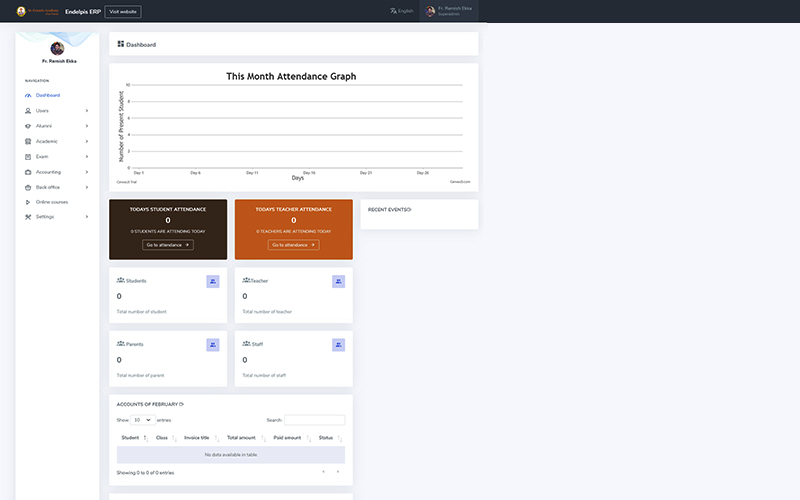The image size is (800, 500).
Task: Expand the Settings menu chevron
Action: (x=87, y=217)
